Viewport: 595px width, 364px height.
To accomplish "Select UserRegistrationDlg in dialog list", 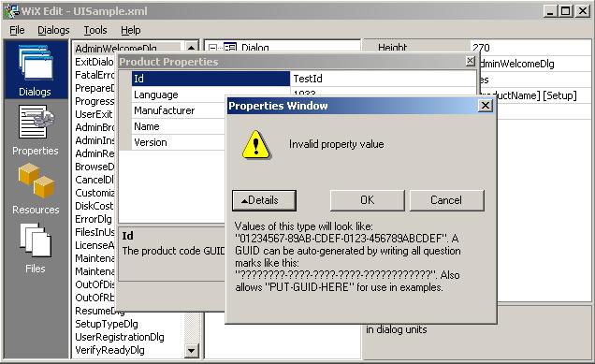I will pyautogui.click(x=120, y=337).
